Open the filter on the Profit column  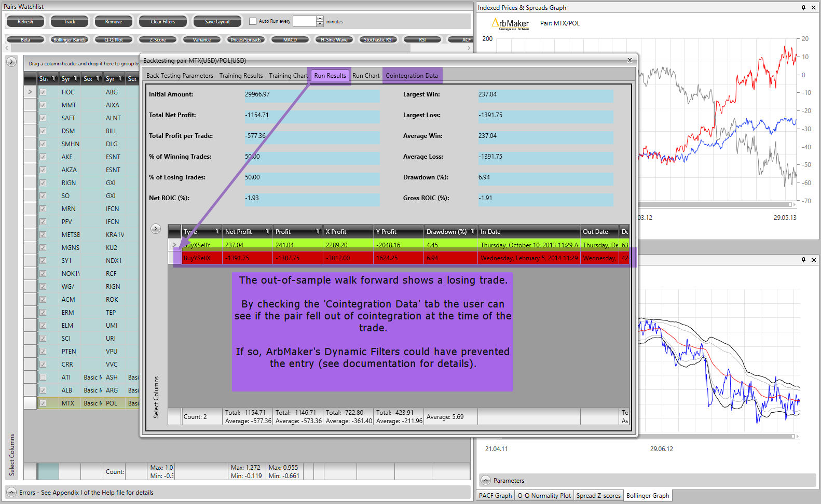pos(318,231)
